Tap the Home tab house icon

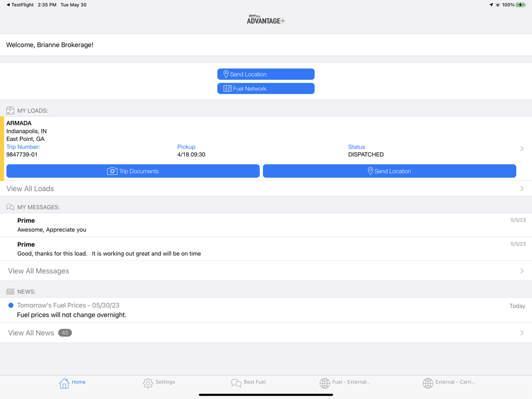(64, 384)
